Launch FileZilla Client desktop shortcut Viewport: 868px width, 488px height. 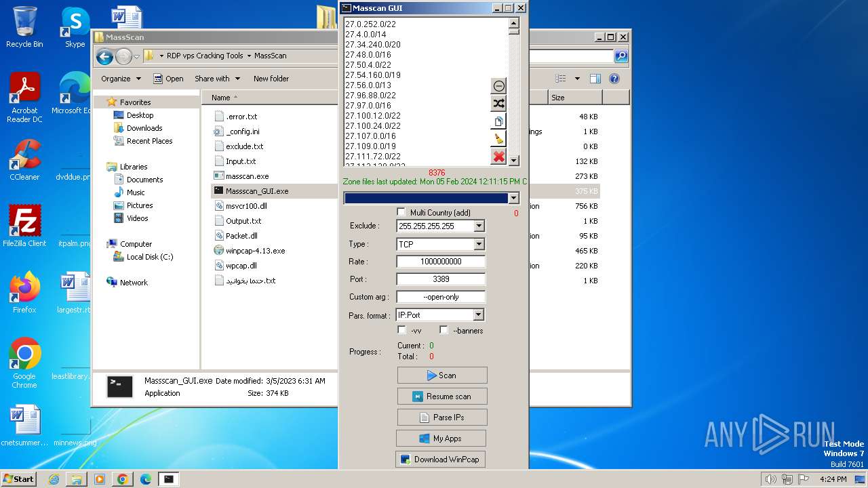(x=24, y=226)
